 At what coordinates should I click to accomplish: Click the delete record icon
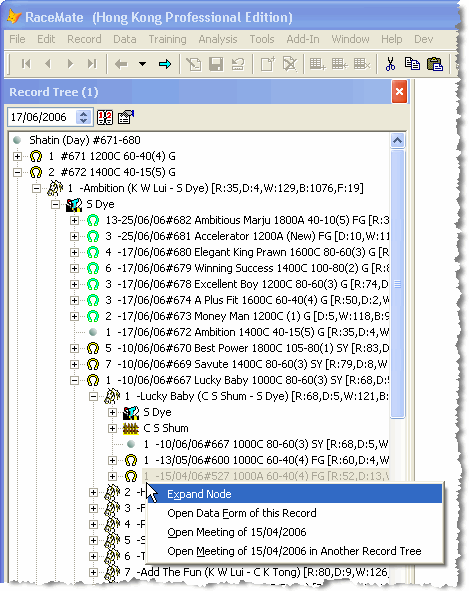pos(290,64)
